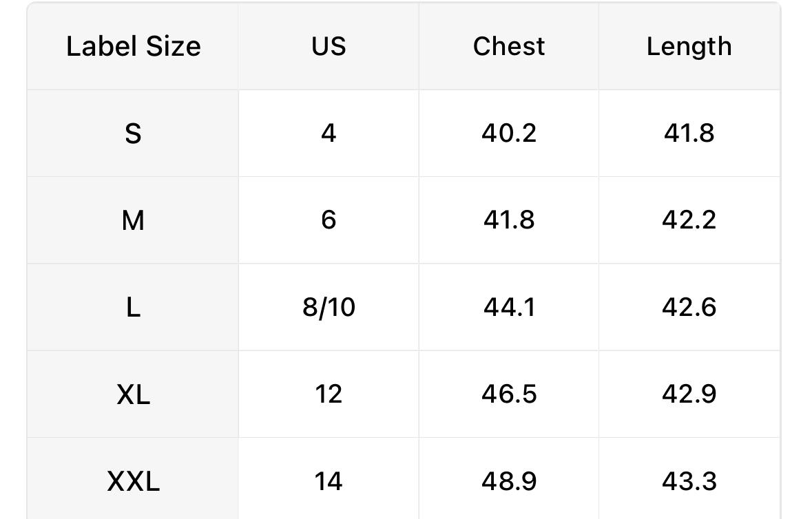Select the XXL label size cell
Image resolution: width=812 pixels, height=519 pixels.
pos(134,480)
